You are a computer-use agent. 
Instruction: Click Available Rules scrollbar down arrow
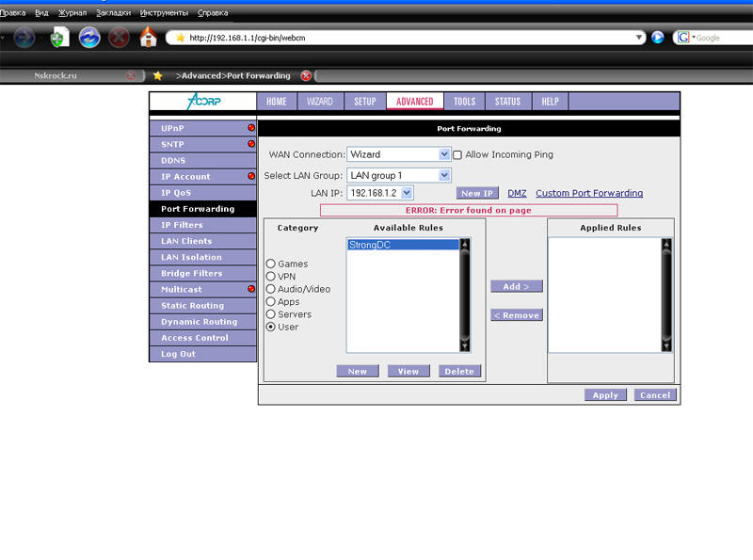464,345
